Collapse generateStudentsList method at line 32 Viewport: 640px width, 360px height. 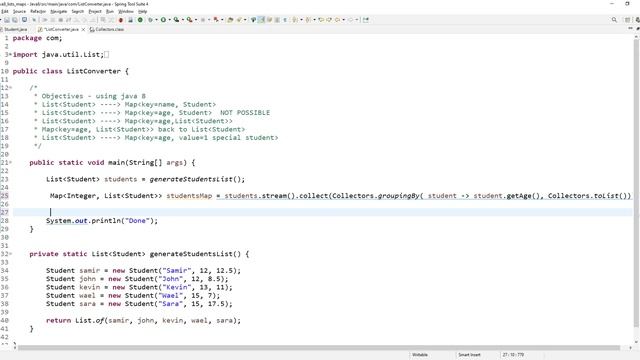(x=10, y=254)
